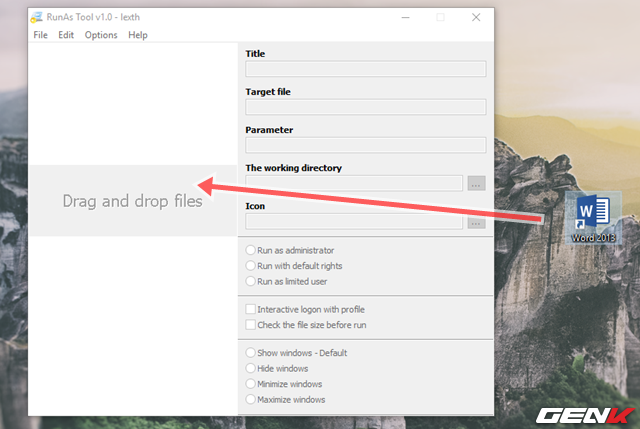This screenshot has height=429, width=640.
Task: Click the working directory text field
Action: coord(353,183)
